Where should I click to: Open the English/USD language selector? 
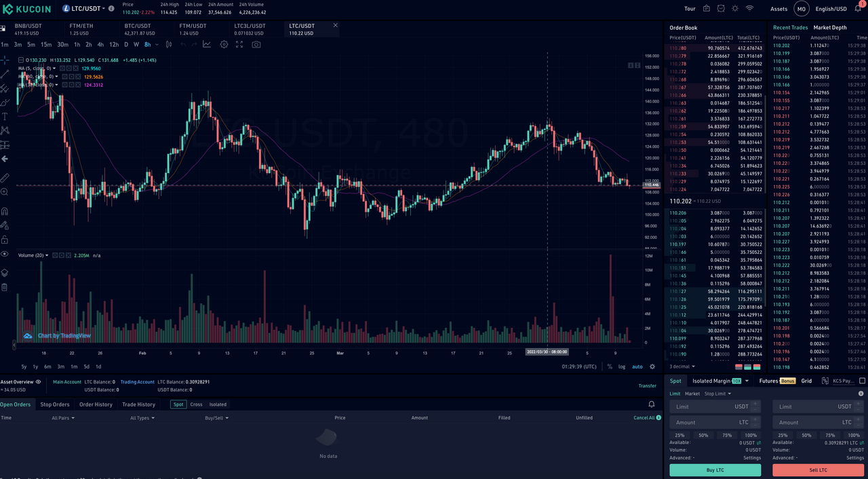(x=831, y=9)
